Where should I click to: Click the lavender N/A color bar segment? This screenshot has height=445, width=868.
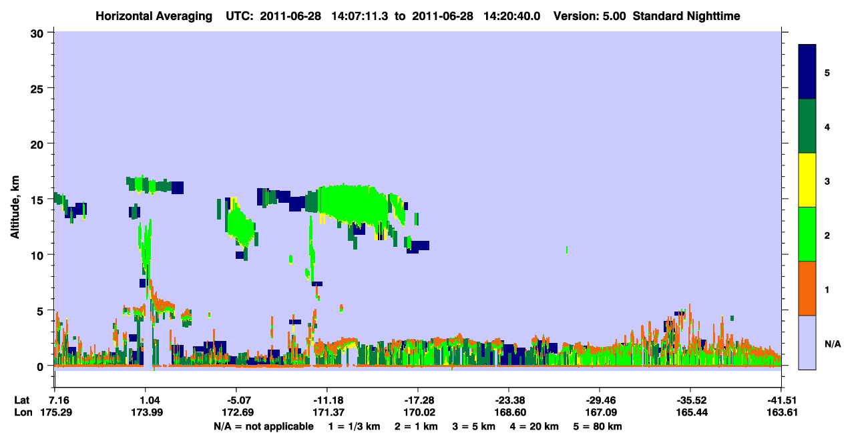coord(807,342)
